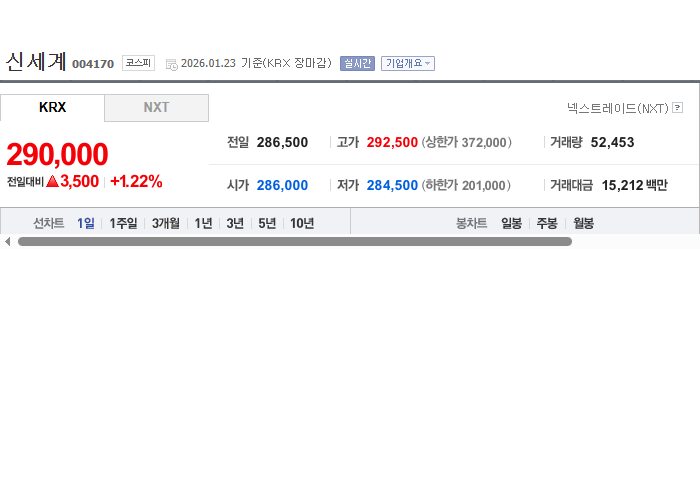Click the left scroll arrow
Screen dimensions: 700x490
click(x=7, y=241)
